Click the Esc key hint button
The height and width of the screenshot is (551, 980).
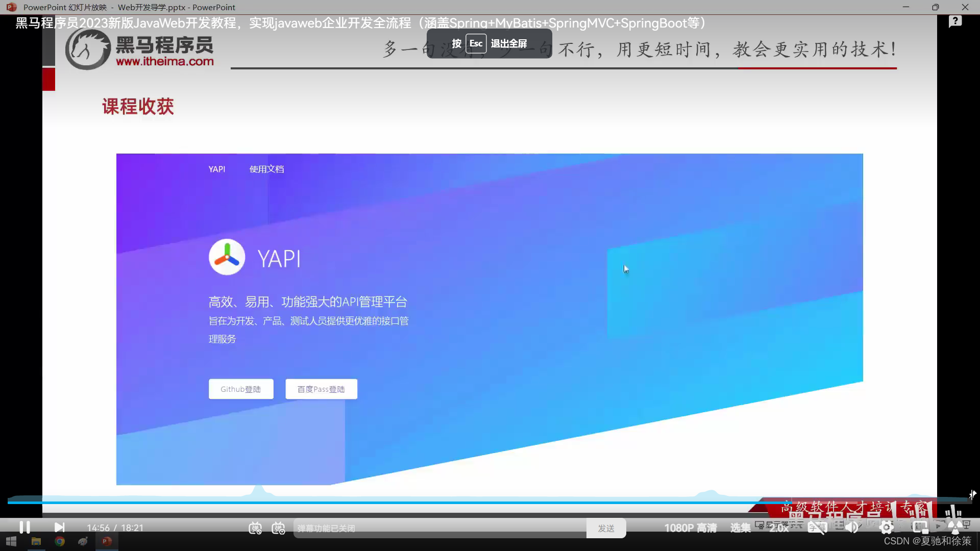476,43
